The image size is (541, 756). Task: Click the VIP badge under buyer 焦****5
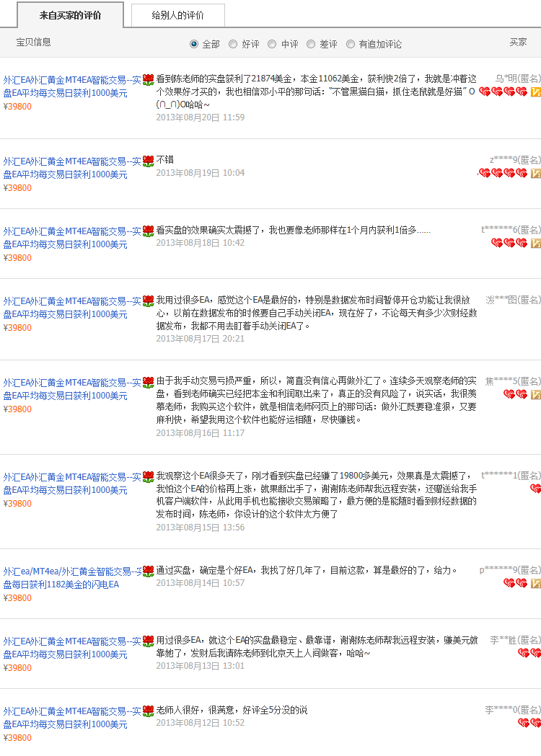(x=535, y=395)
